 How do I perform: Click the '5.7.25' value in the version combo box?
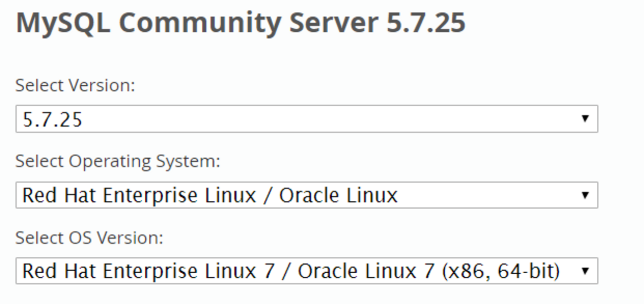point(53,120)
